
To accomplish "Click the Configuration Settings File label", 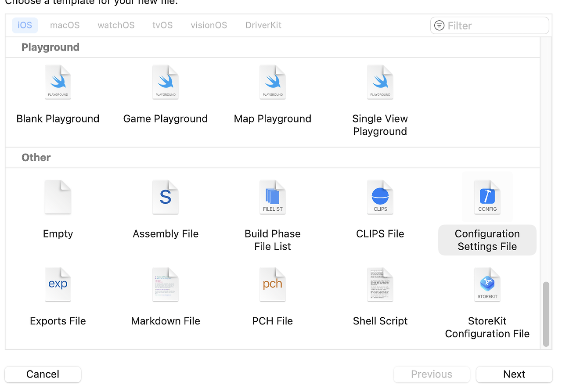I will [487, 240].
